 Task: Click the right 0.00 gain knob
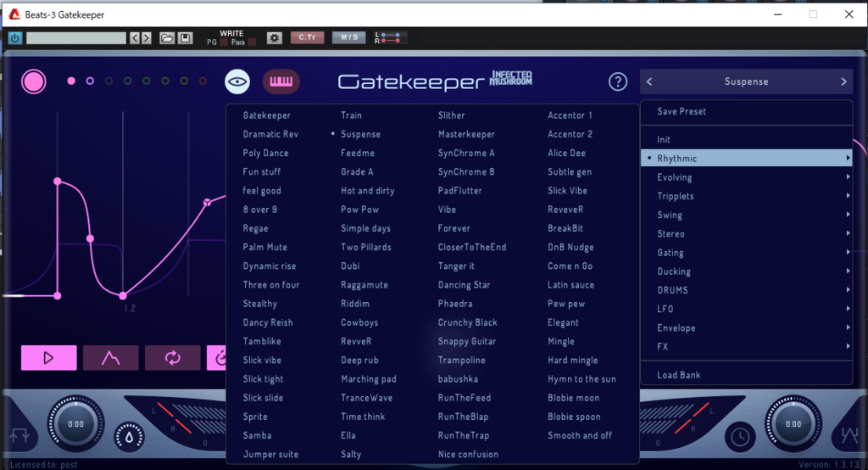pyautogui.click(x=793, y=424)
